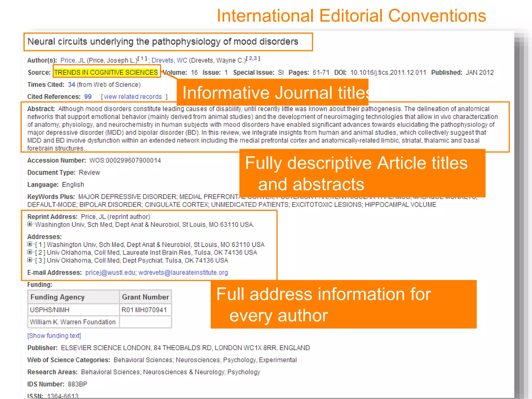Open Times Cited count 34
Viewport: 532px width, 399px height.
[71, 85]
